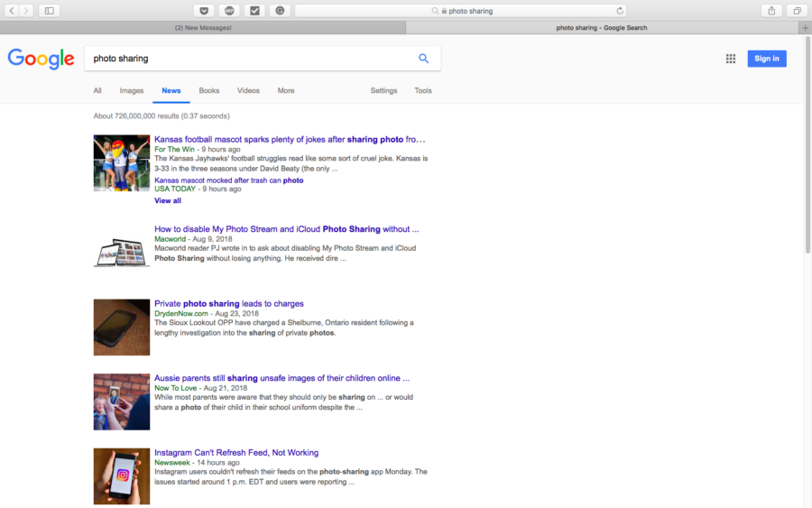The width and height of the screenshot is (812, 508).
Task: Go back using the Safari back arrow
Action: click(12, 10)
